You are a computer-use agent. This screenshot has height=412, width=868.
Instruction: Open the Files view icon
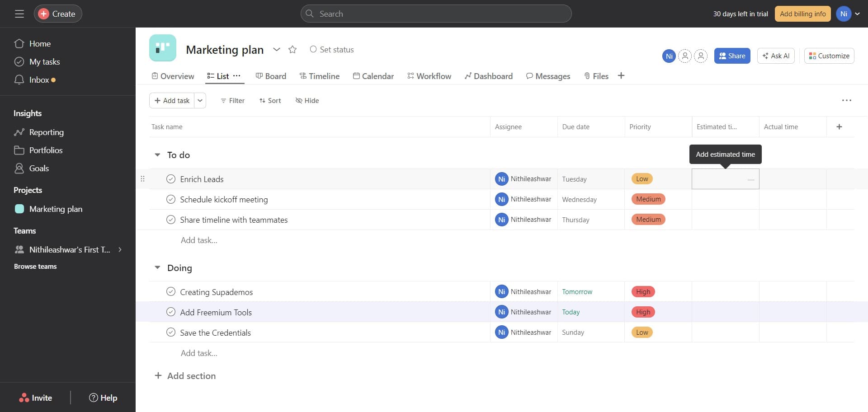pos(587,76)
